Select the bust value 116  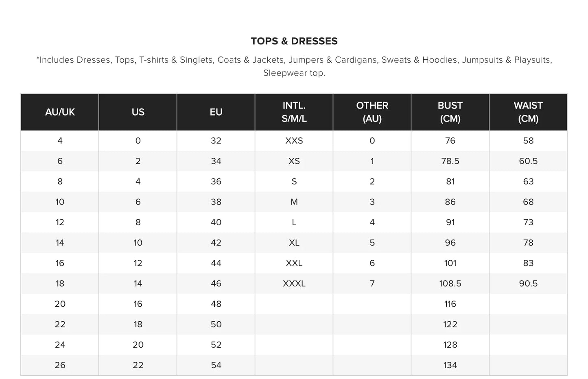pyautogui.click(x=450, y=304)
